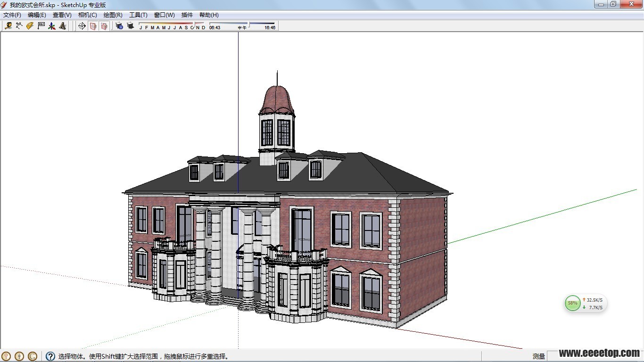Open the 编辑(E) menu
644x362 pixels.
tap(37, 15)
